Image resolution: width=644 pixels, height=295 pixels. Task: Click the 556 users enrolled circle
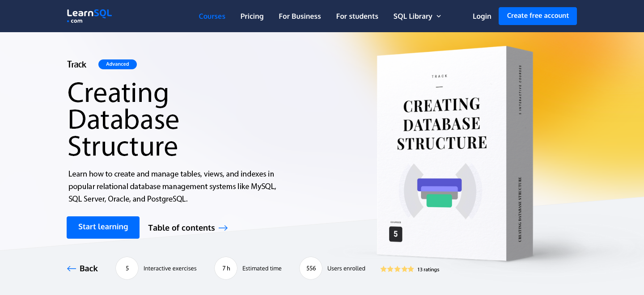point(311,268)
